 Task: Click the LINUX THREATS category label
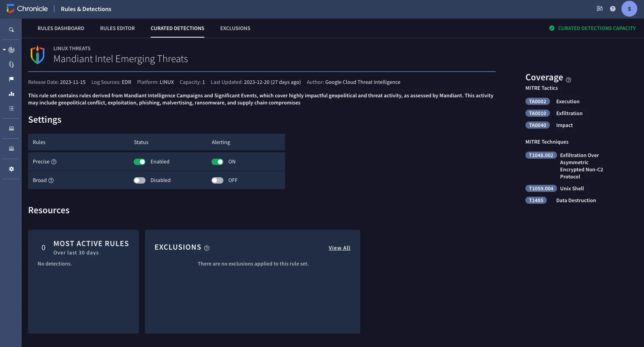coord(72,49)
